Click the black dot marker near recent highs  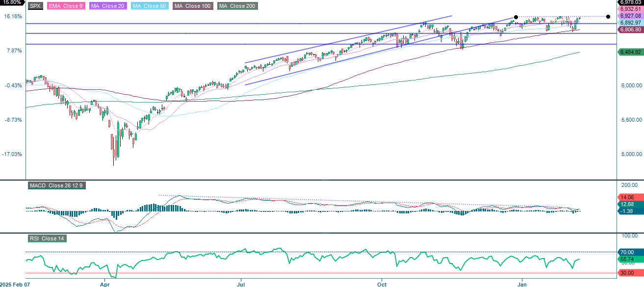[515, 16]
